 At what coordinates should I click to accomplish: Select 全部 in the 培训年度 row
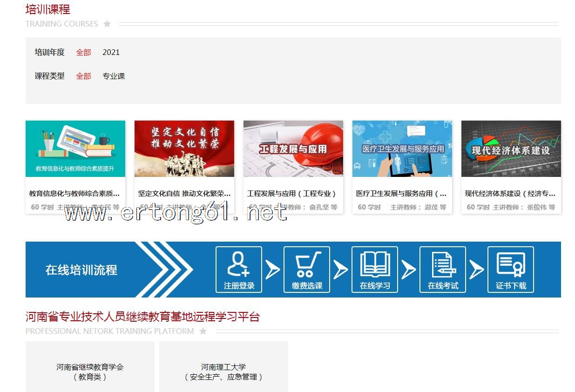[x=84, y=53]
